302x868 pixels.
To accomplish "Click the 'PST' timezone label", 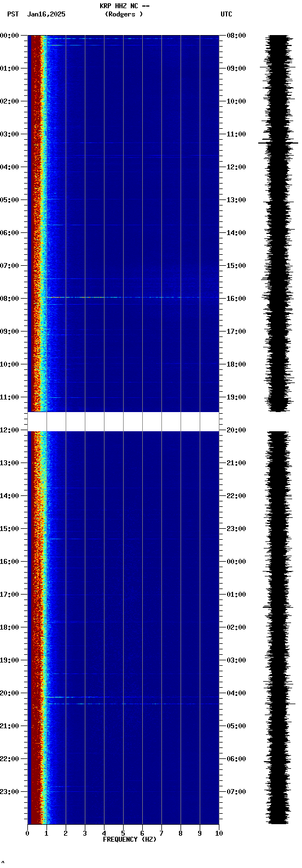I will (13, 14).
